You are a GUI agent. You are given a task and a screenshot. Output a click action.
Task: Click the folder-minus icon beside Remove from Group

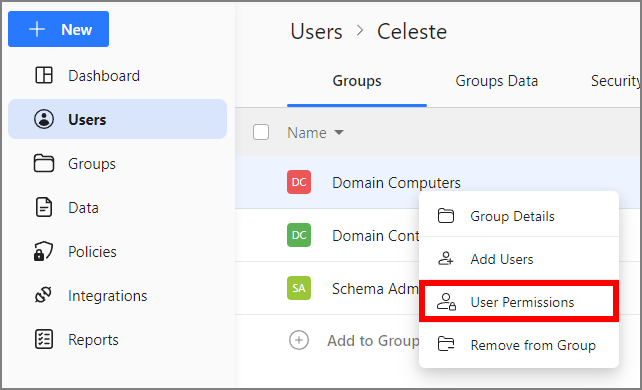(446, 344)
